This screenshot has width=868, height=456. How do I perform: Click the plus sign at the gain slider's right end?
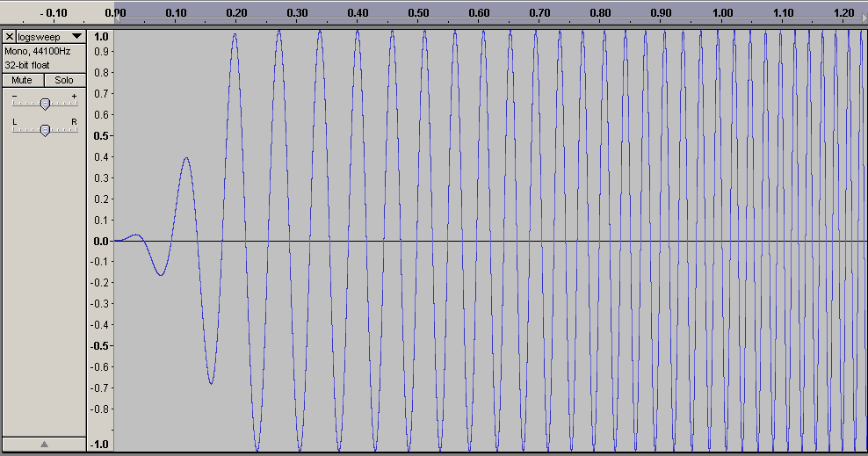tap(74, 97)
